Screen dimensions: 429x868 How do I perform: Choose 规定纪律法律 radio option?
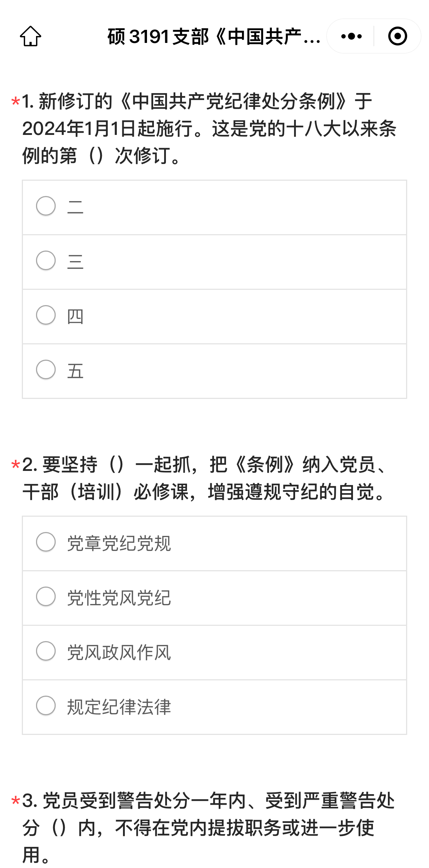coord(46,706)
